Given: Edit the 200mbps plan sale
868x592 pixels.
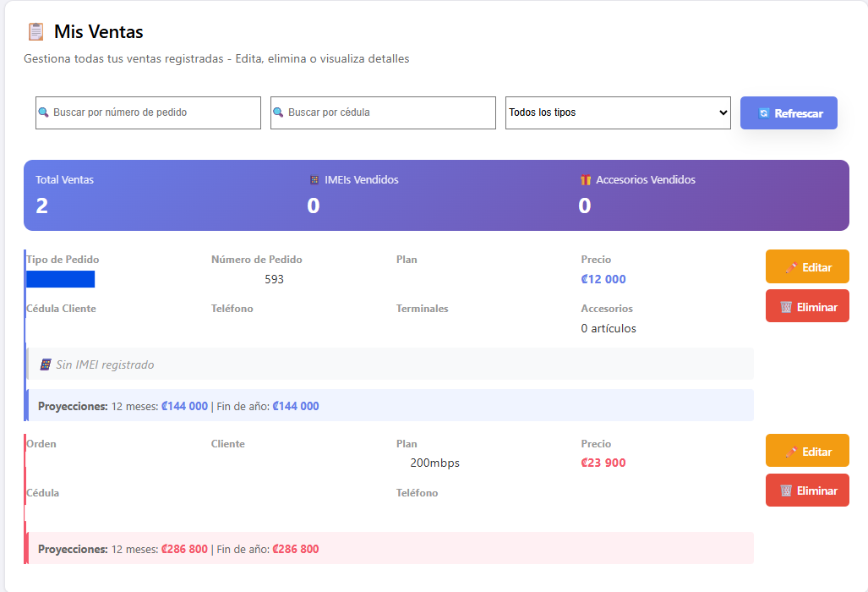Looking at the screenshot, I should tap(807, 451).
